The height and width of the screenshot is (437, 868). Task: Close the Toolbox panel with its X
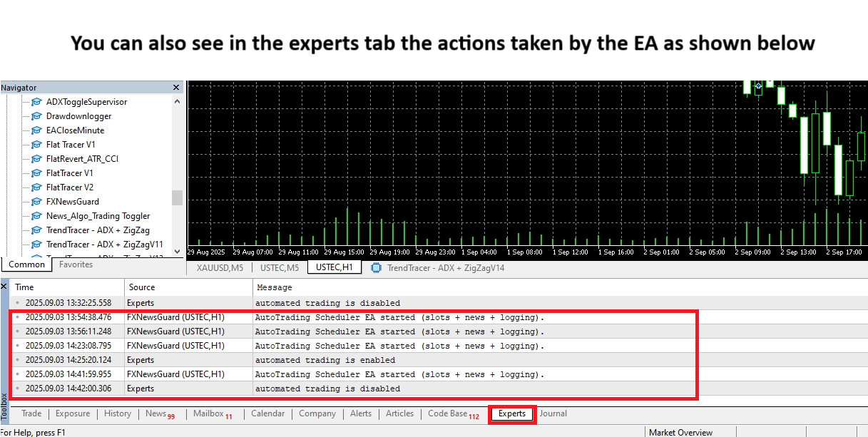[4, 287]
